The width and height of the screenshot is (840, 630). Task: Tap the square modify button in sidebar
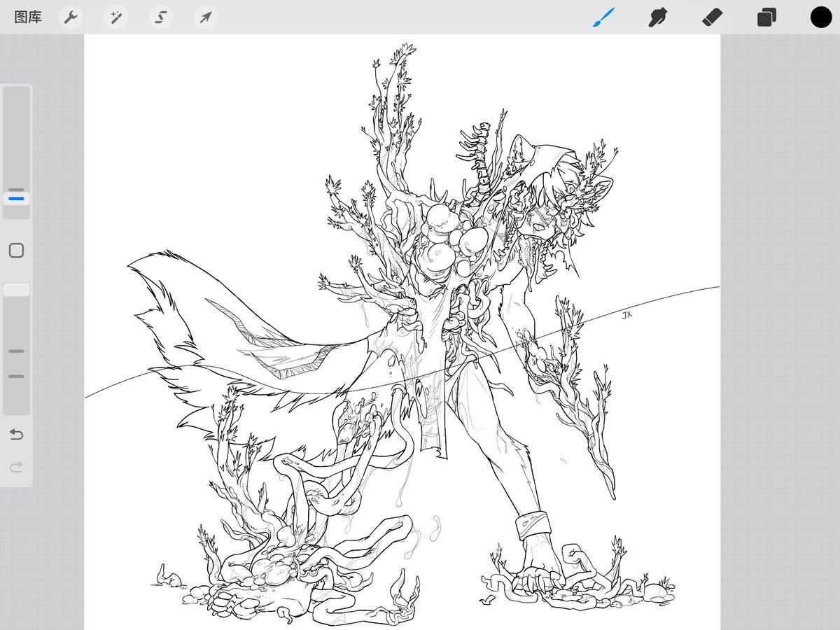[x=16, y=251]
